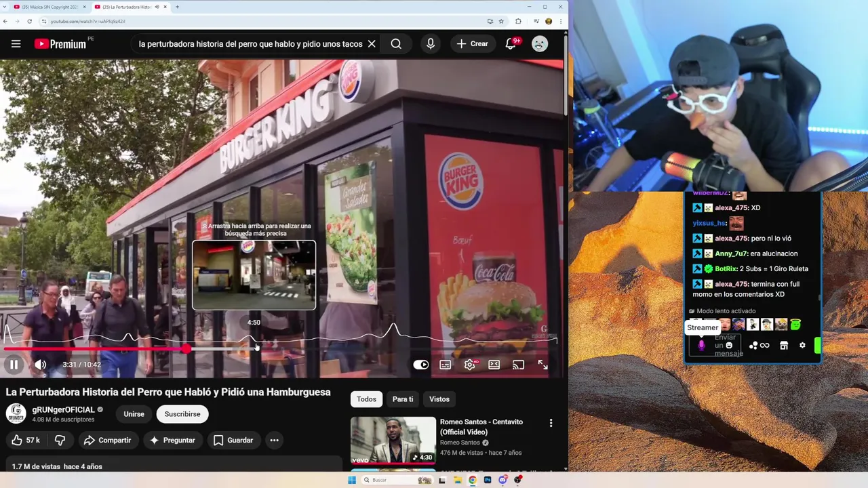Click the 4:50 preview thumbnail

[x=254, y=275]
